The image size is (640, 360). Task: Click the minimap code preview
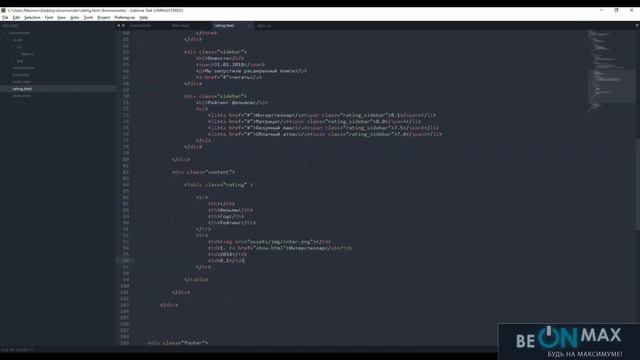click(x=610, y=71)
